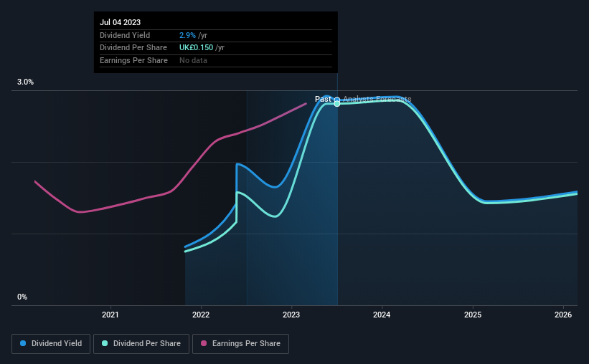Click the 2024 x-axis label
This screenshot has height=364, width=589.
point(382,315)
